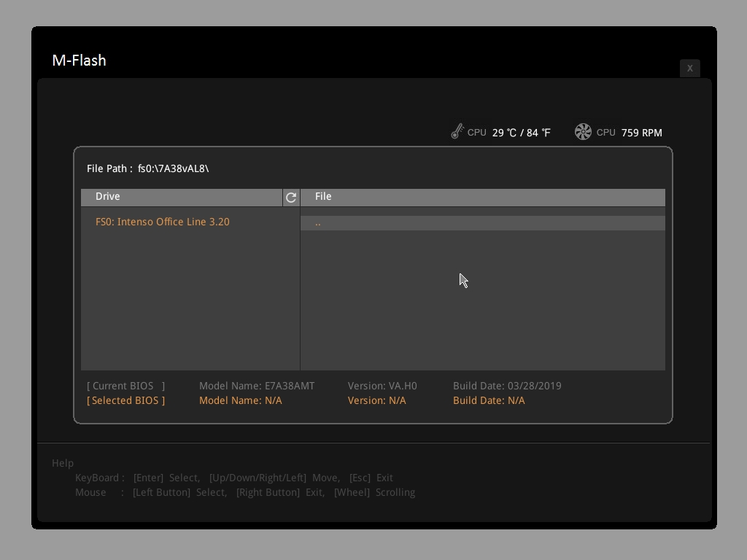Click the selected BIOS Version N/A
Screen dimensions: 747x560
376,400
